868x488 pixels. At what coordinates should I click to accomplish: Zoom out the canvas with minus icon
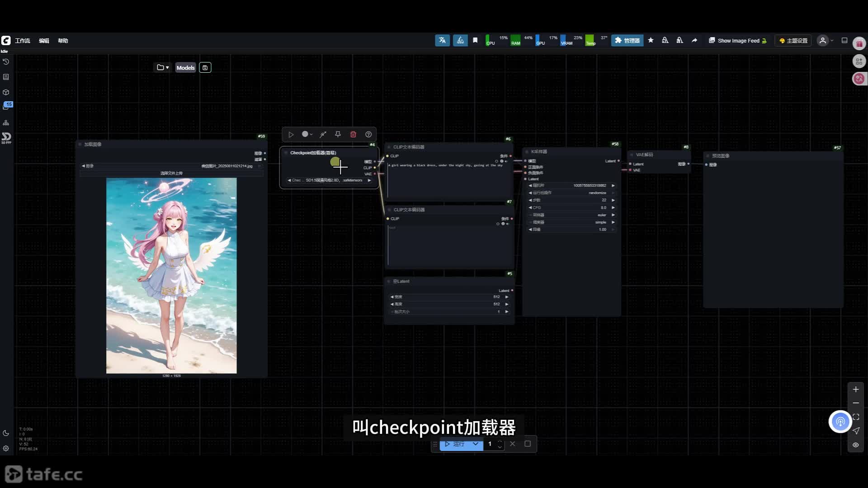[x=856, y=403]
